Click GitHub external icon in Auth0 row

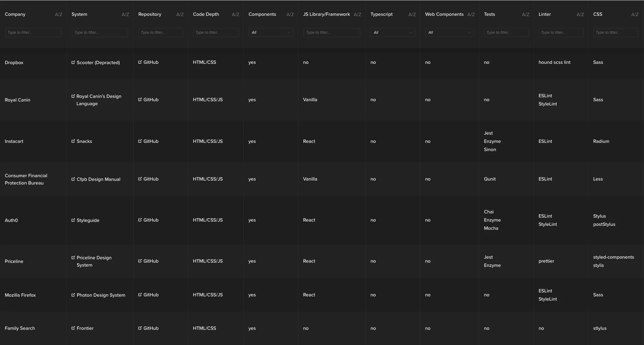[x=140, y=220]
